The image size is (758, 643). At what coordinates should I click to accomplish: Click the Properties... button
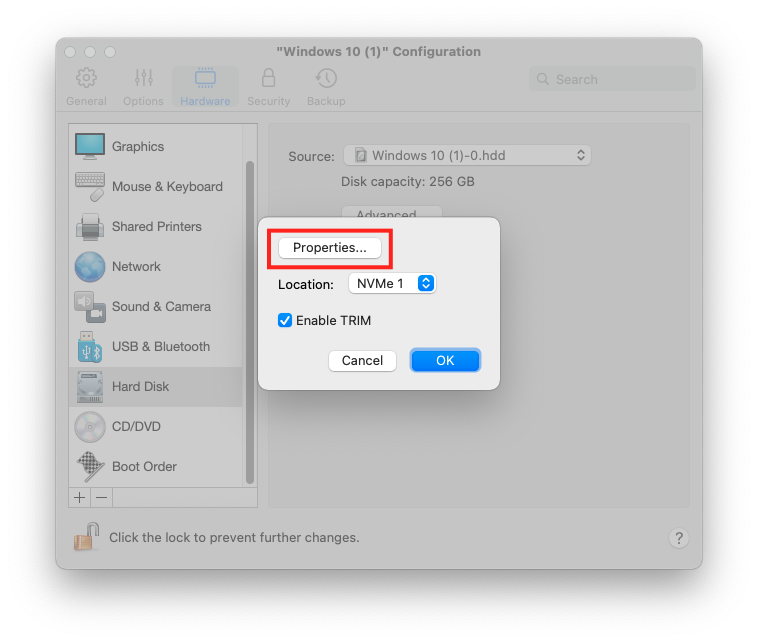point(330,248)
